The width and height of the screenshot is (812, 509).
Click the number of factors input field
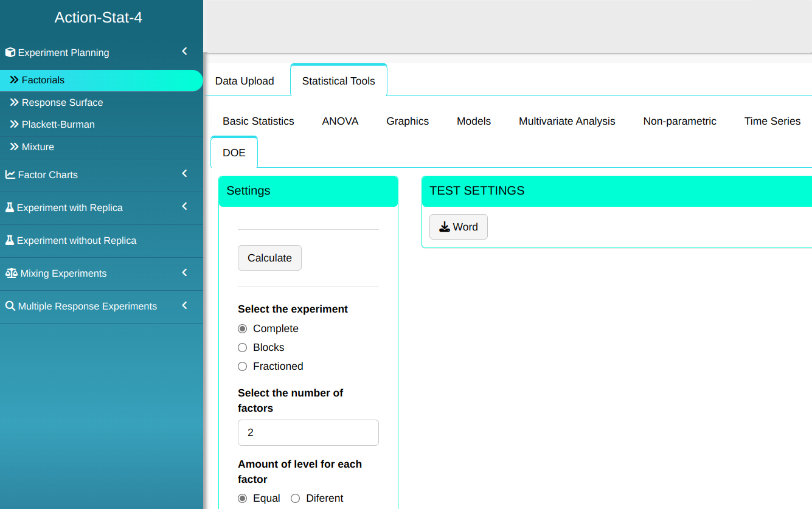tap(308, 433)
